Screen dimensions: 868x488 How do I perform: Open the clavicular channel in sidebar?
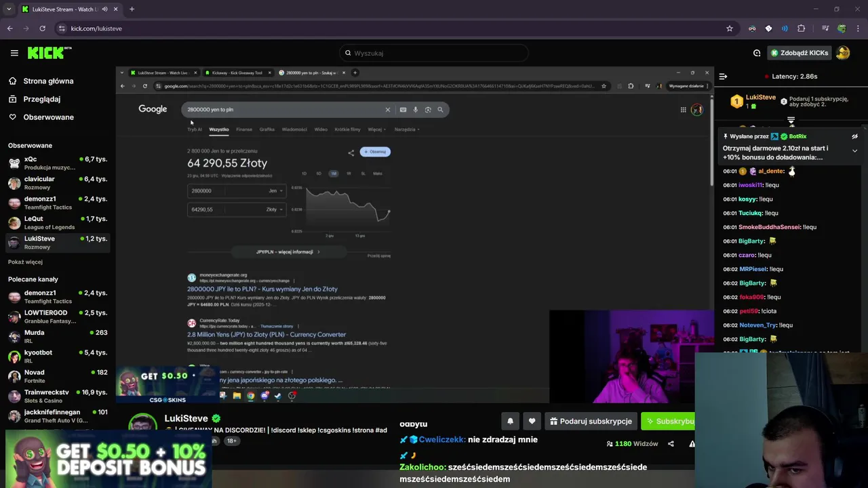pos(58,183)
